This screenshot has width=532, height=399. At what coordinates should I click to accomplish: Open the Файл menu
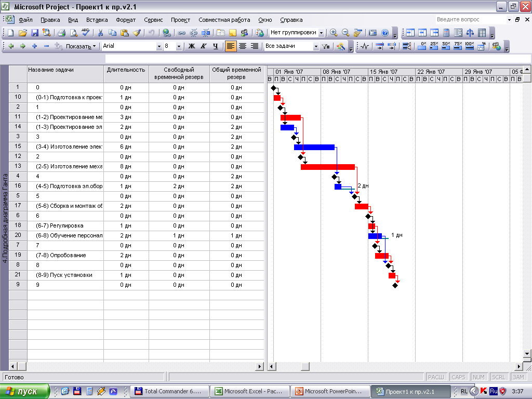[x=25, y=20]
